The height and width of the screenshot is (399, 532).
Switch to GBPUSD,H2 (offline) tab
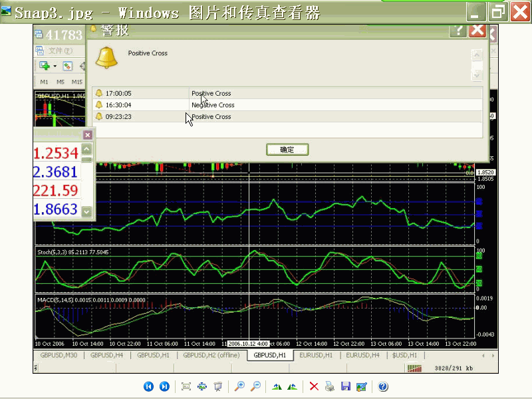211,355
